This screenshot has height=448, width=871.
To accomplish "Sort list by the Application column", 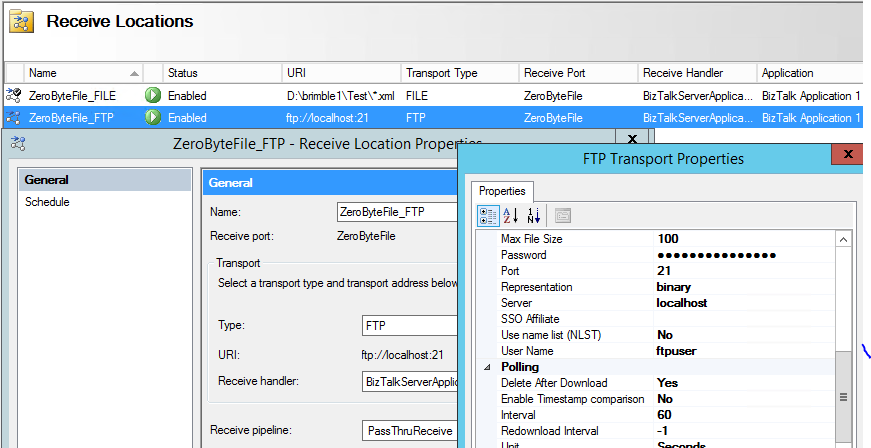I will coord(811,73).
